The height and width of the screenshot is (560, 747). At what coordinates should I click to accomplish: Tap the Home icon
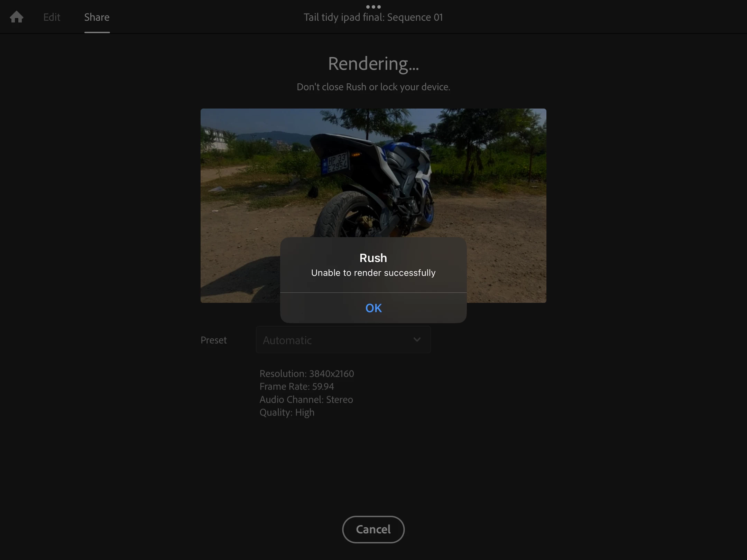click(x=17, y=17)
